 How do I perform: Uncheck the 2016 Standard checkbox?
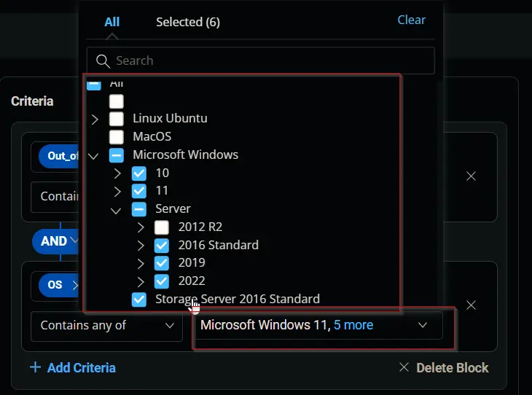click(162, 246)
